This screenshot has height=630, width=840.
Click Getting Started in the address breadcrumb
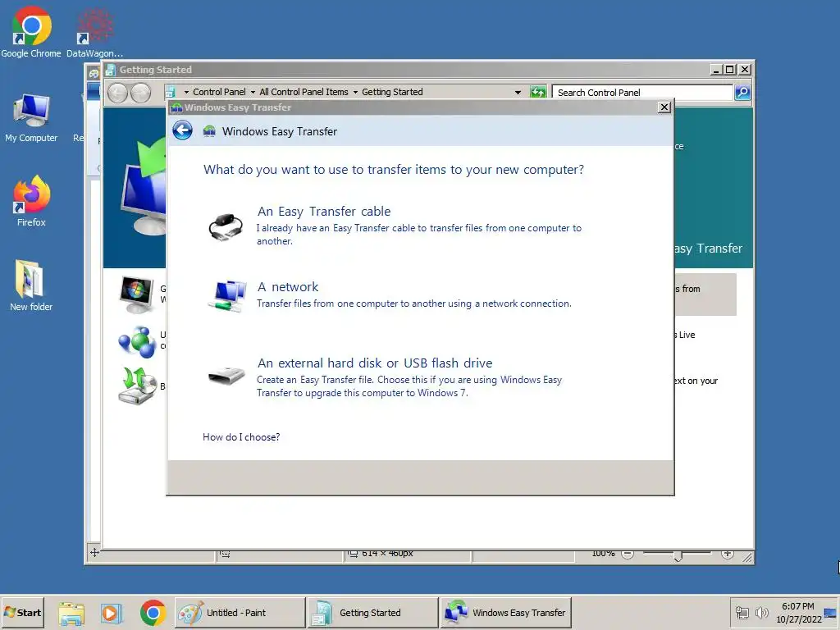coord(392,92)
